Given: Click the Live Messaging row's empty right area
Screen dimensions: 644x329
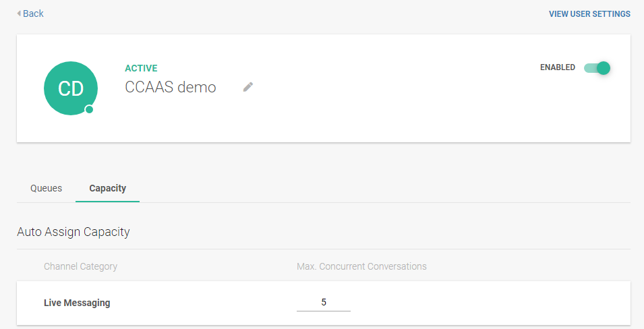Looking at the screenshot, I should [506, 303].
